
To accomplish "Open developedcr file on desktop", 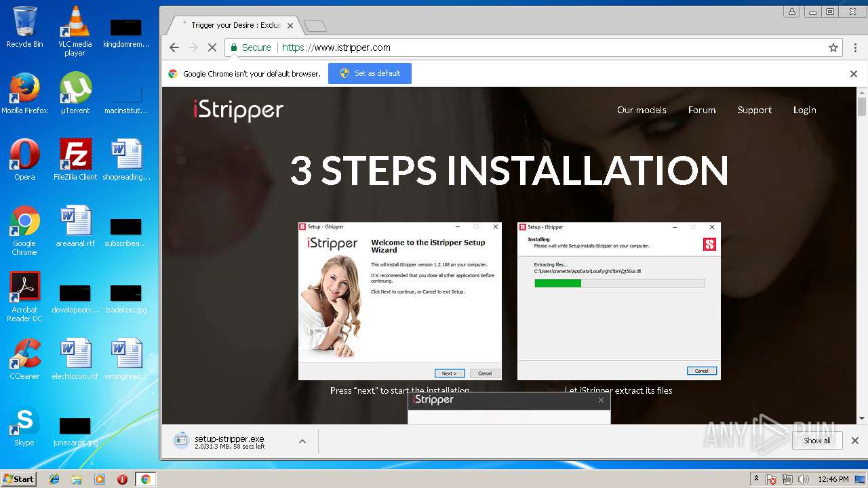I will point(75,298).
